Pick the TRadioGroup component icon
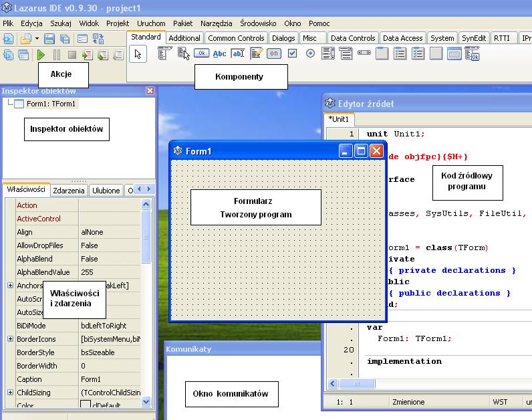 [400, 54]
